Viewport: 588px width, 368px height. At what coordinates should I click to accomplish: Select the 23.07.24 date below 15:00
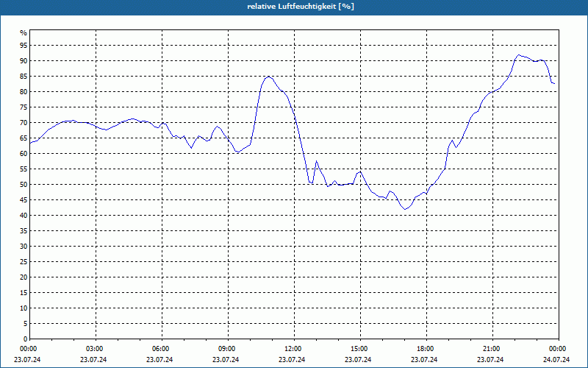pyautogui.click(x=358, y=360)
